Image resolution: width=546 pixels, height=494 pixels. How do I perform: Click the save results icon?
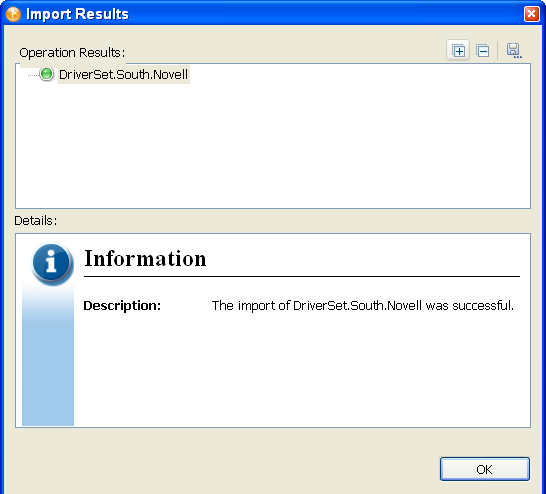click(514, 51)
